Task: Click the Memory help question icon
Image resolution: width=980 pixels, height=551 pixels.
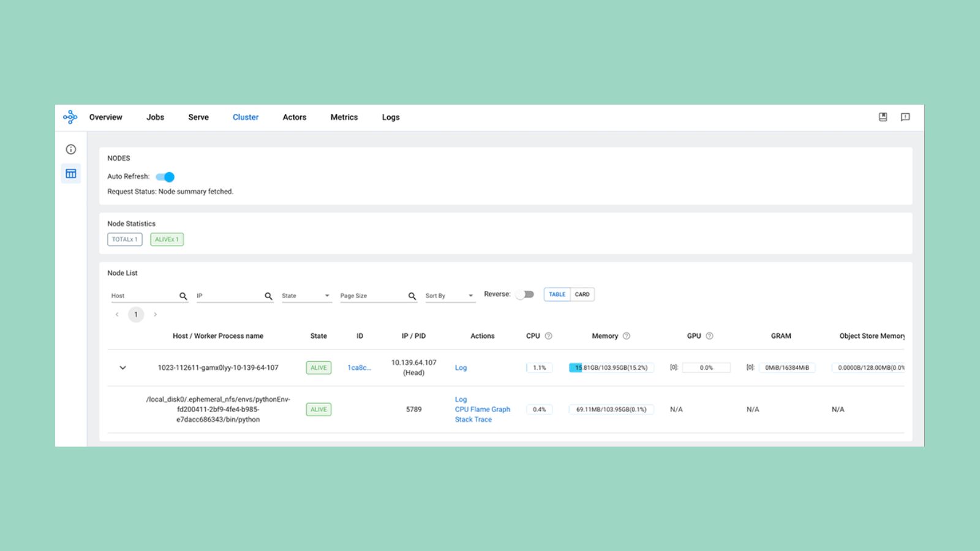Action: [626, 336]
